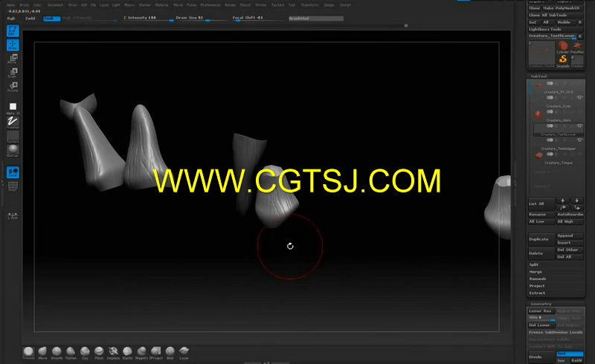Toggle visibility eye of Creature_TeethLower subtool
595x364 pixels.
[x=579, y=126]
